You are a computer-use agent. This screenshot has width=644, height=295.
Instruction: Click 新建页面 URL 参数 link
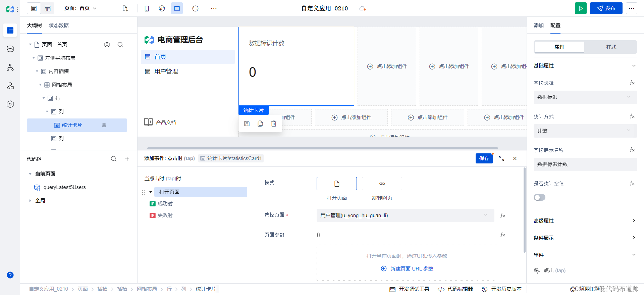407,269
